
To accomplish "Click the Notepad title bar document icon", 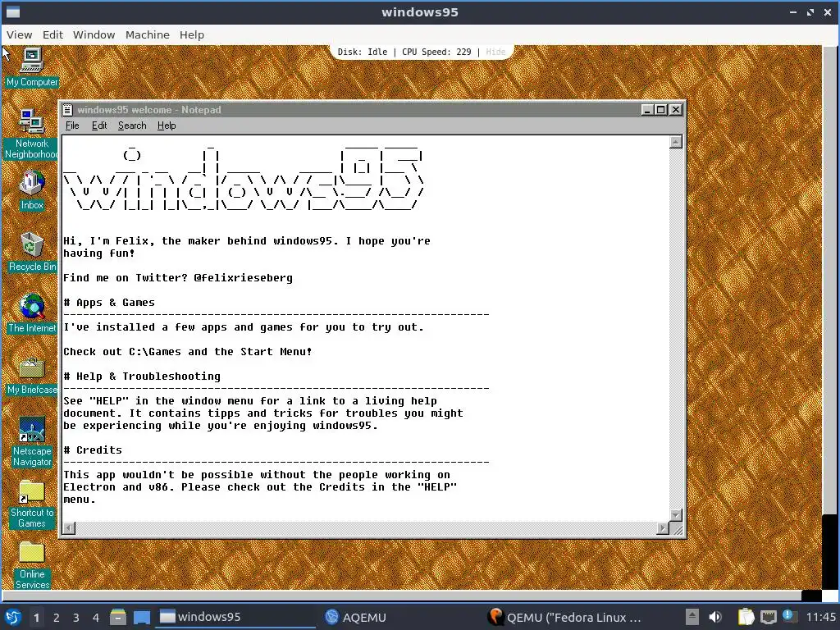I will (x=67, y=110).
